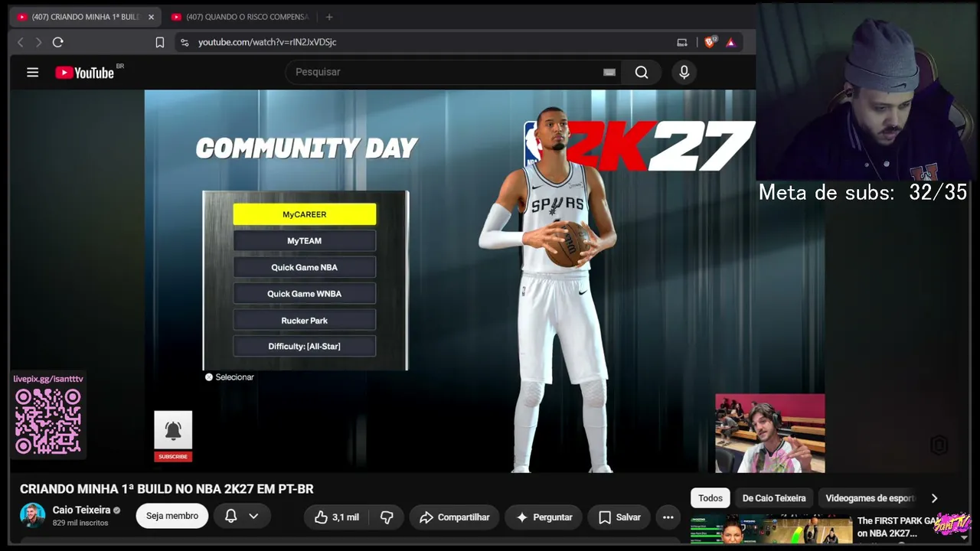The width and height of the screenshot is (980, 551).
Task: Open Caio Teixeira channel avatar
Action: pyautogui.click(x=33, y=516)
